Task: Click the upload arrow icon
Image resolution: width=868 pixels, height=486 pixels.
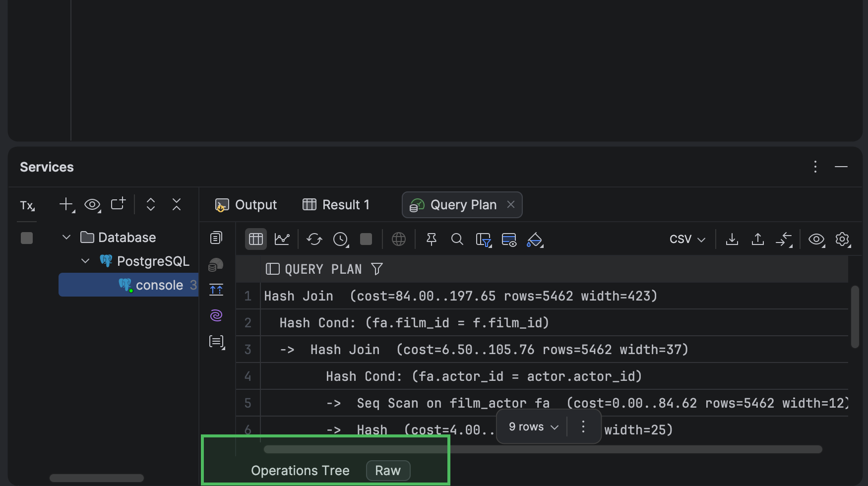Action: click(x=758, y=240)
